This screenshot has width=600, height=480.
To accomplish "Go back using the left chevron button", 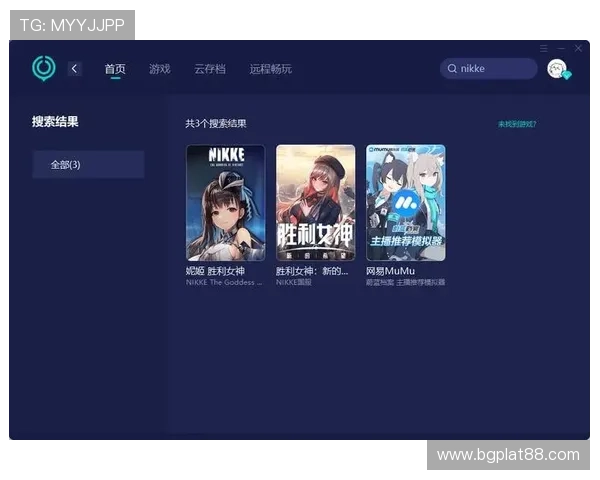I will point(74,69).
